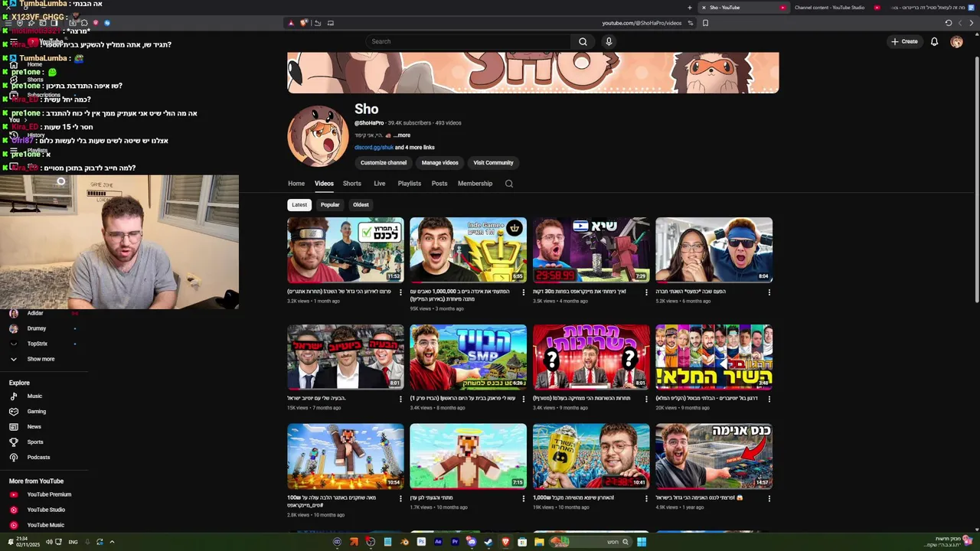
Task: Open the Israel YouTube problem 8:01 thumbnail
Action: [x=345, y=357]
